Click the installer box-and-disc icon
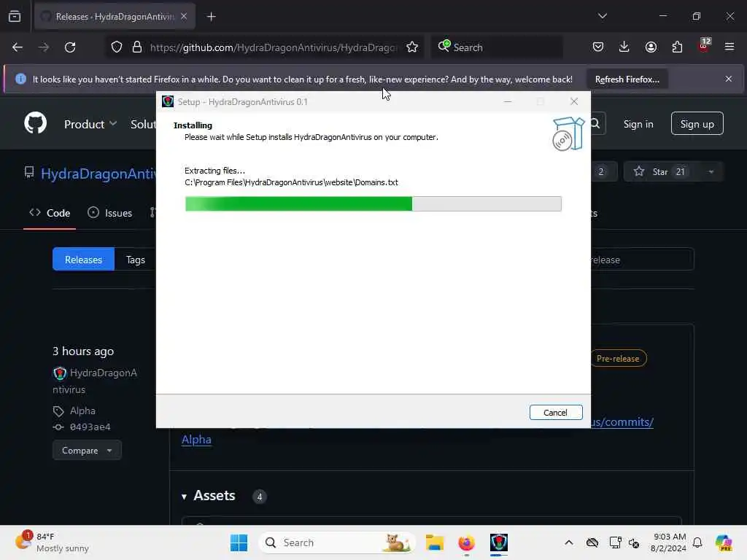The image size is (747, 560). click(x=568, y=134)
